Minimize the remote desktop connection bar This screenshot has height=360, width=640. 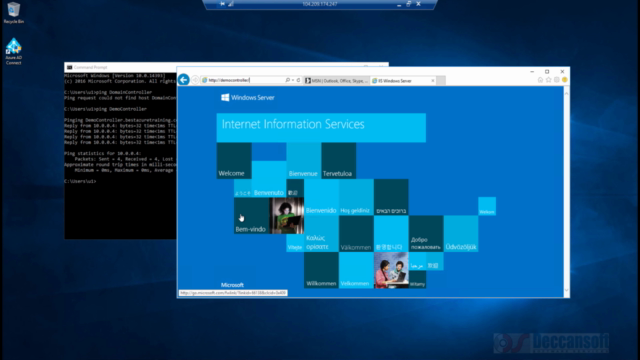click(x=399, y=4)
